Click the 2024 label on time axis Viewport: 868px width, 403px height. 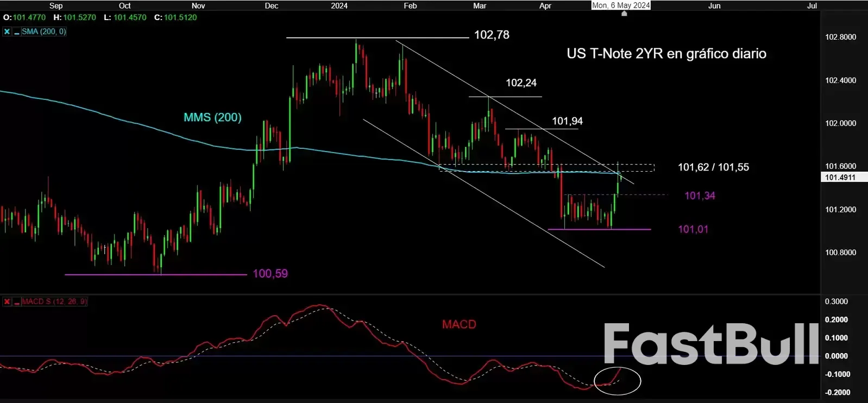point(339,5)
